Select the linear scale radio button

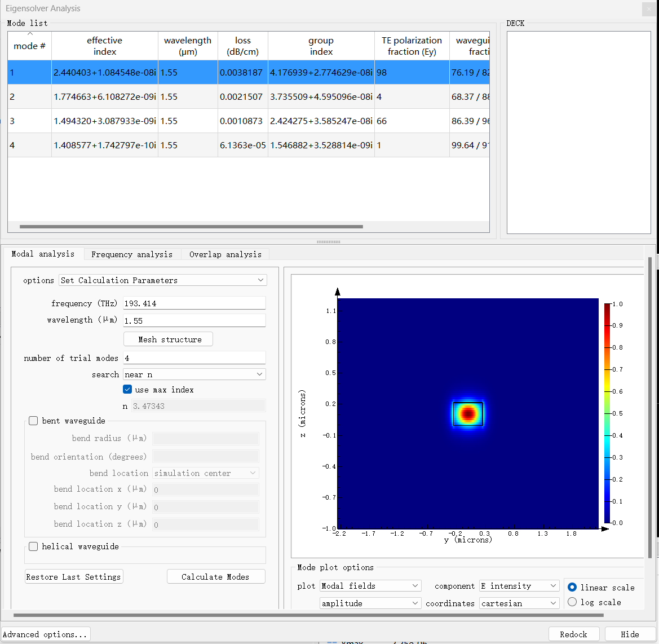pos(572,587)
